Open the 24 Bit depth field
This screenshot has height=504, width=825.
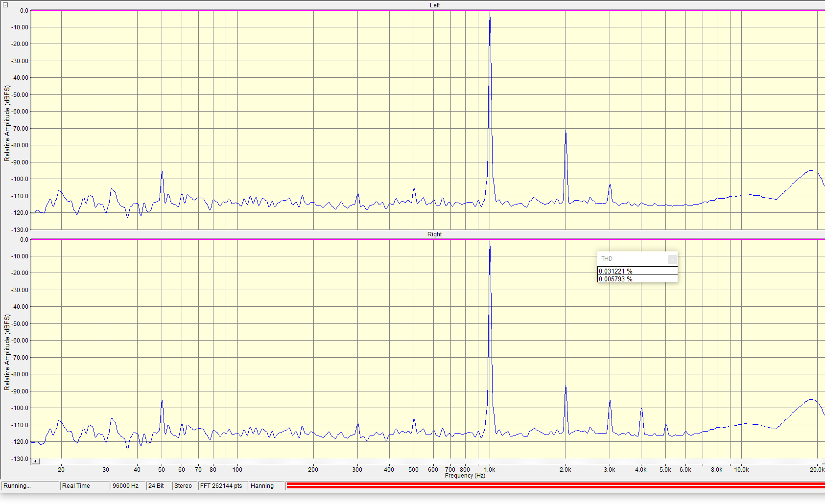point(159,486)
